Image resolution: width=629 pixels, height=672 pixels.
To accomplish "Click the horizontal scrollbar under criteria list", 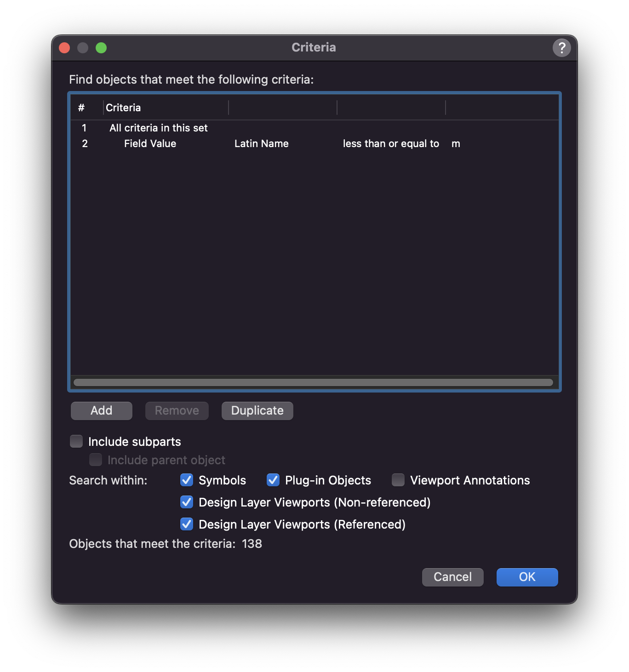I will tap(313, 382).
